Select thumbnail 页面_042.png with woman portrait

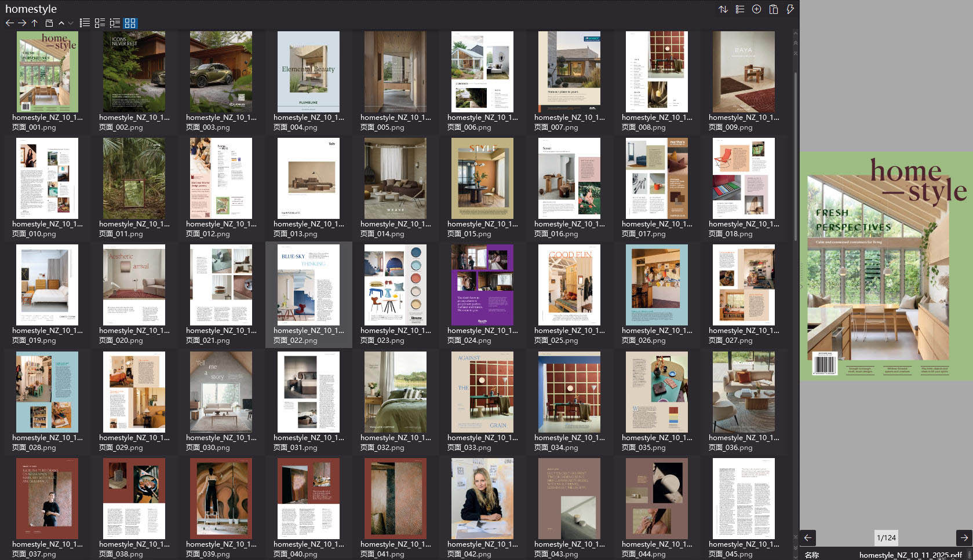click(x=482, y=499)
